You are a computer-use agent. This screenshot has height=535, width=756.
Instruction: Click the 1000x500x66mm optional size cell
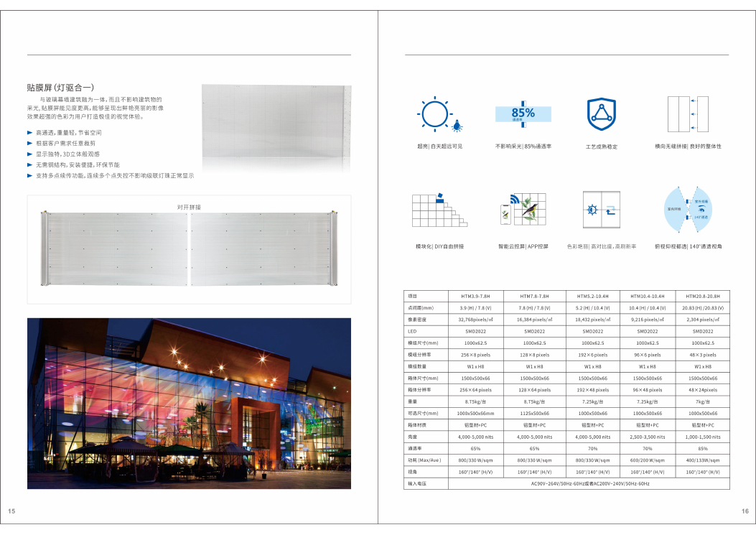pyautogui.click(x=475, y=414)
